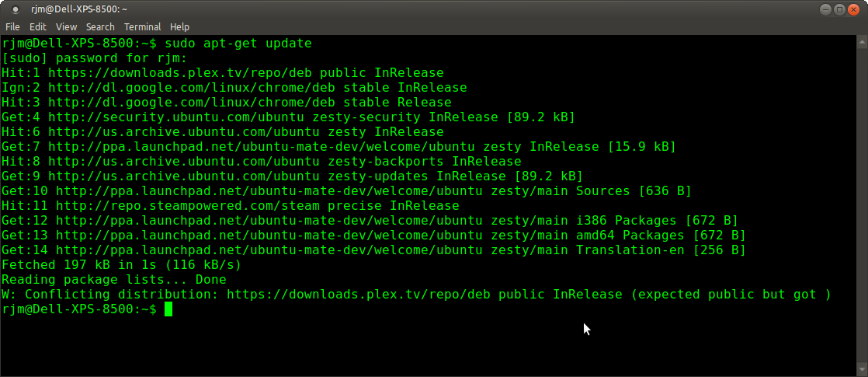Click the Get:10 zesty/main Sources line

(346, 191)
